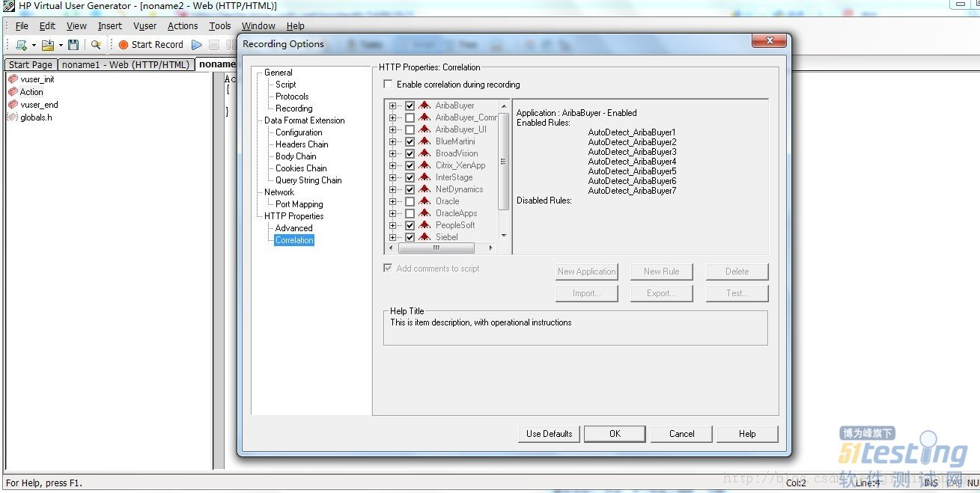980x493 pixels.
Task: Check the Oracle application checkbox
Action: click(x=410, y=201)
